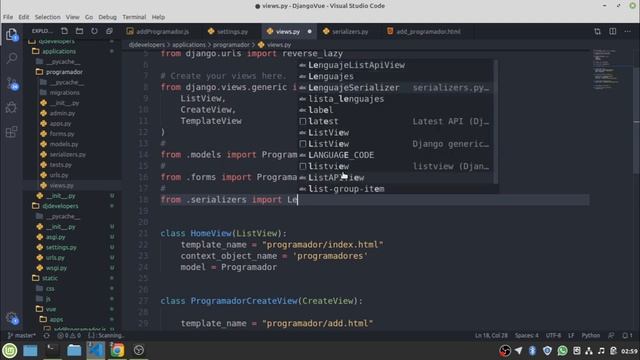This screenshot has width=640, height=360.
Task: Click the New Folder icon in Explorer
Action: click(x=80, y=31)
